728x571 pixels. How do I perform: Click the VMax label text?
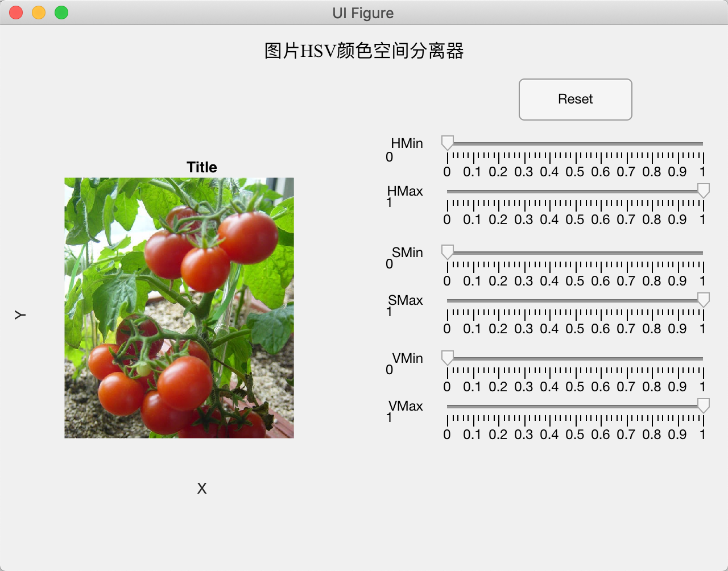point(406,406)
